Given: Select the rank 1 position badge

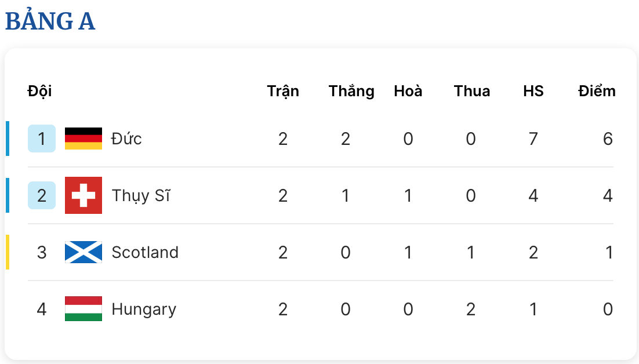Looking at the screenshot, I should pyautogui.click(x=42, y=139).
